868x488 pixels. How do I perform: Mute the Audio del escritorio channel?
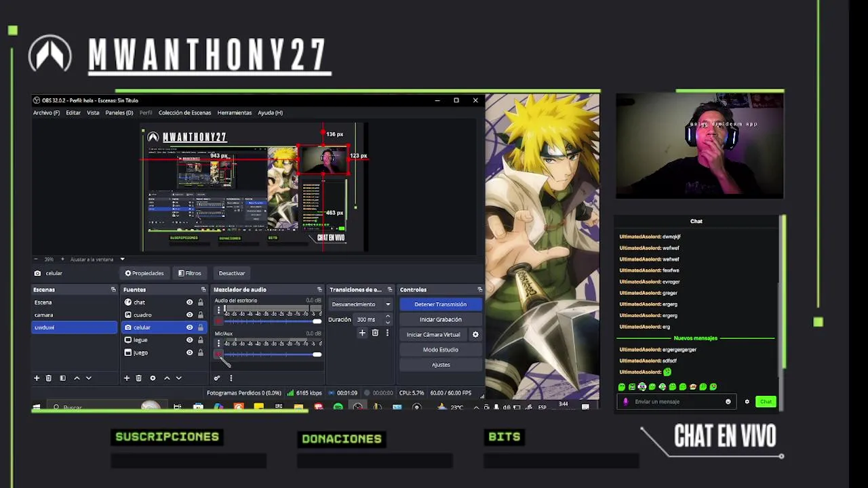[218, 321]
